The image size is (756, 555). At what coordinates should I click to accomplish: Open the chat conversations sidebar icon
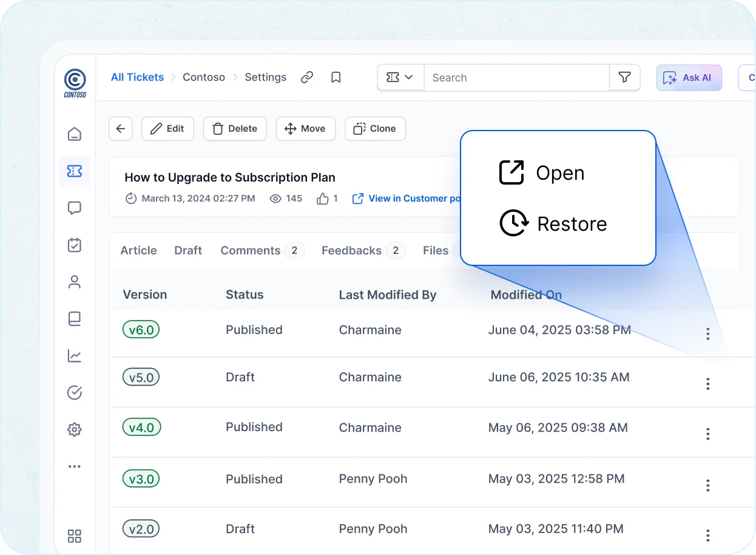74,208
